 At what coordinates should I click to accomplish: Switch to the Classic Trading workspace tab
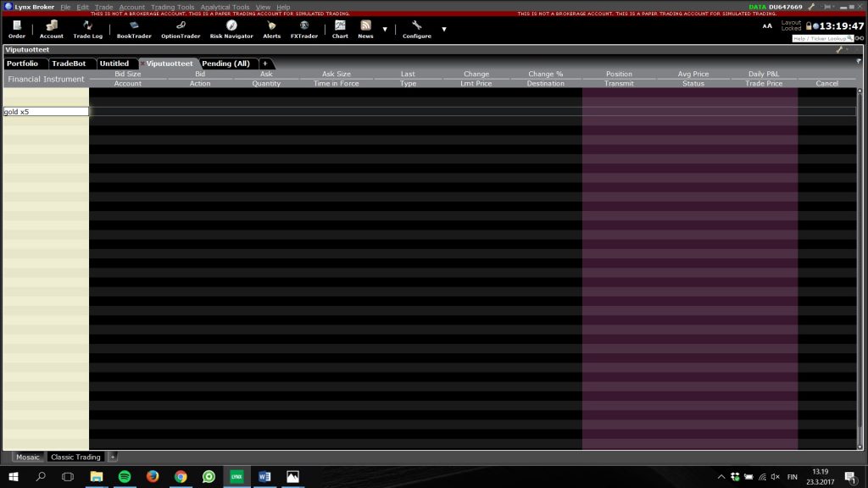[75, 457]
